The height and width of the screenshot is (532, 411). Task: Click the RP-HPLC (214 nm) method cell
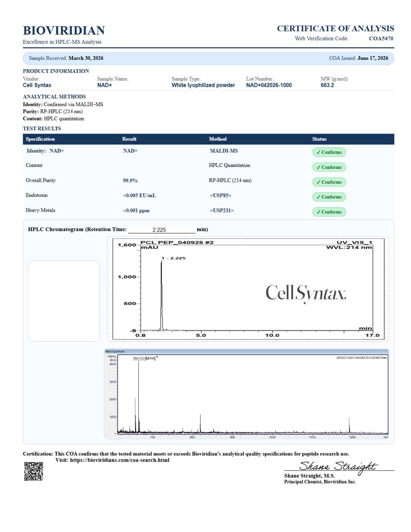click(x=230, y=181)
